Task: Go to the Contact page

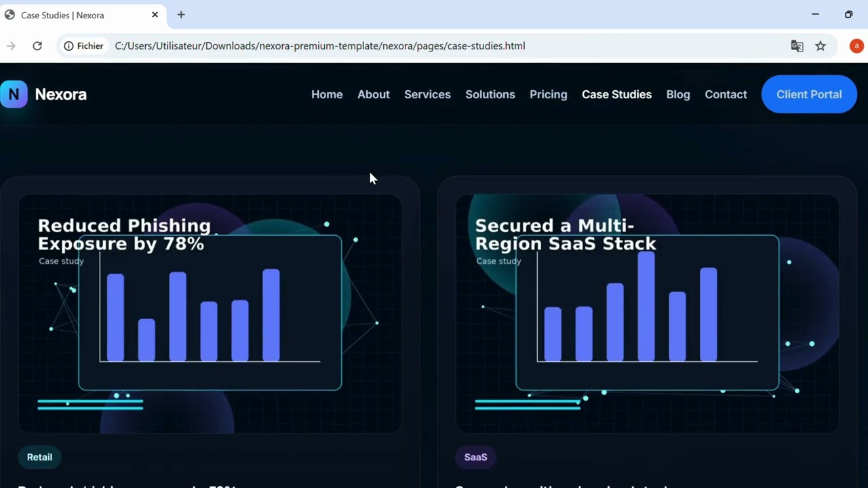Action: click(726, 94)
